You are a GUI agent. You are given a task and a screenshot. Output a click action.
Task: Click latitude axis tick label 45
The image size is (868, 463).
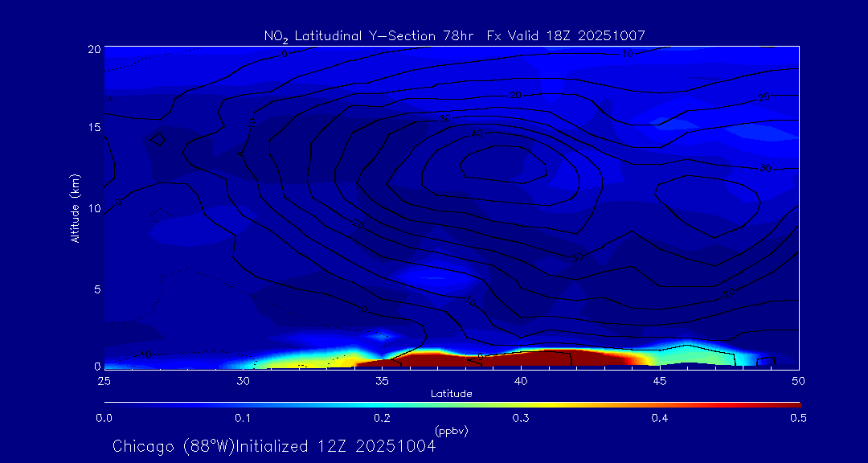tap(659, 381)
